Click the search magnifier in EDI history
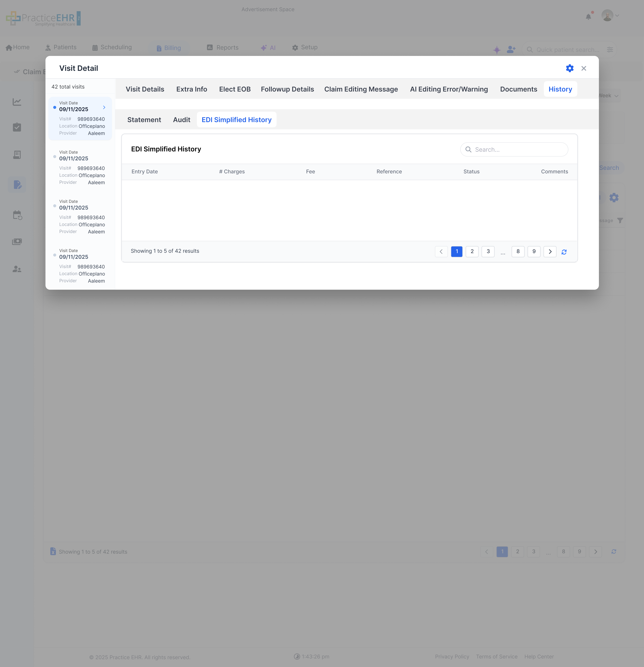The width and height of the screenshot is (644, 667). [x=468, y=149]
